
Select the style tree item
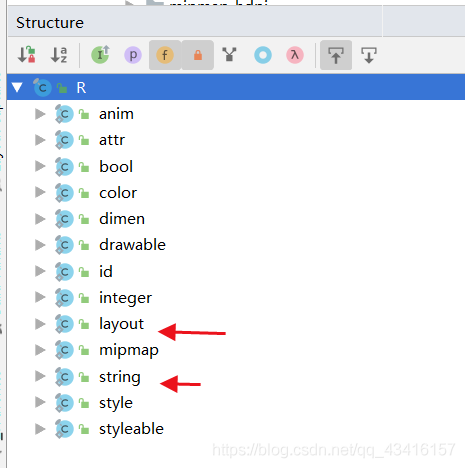pos(116,403)
